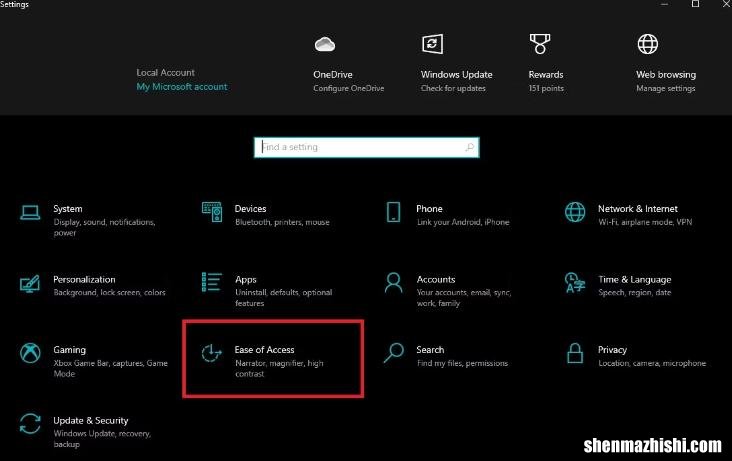This screenshot has height=461, width=732.
Task: Open Web browsing Manage settings
Action: (666, 88)
